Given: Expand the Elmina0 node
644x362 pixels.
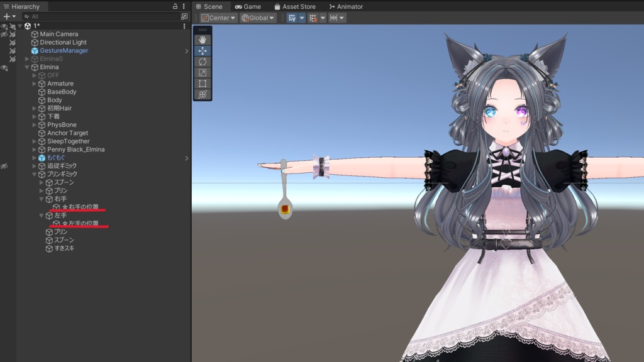Looking at the screenshot, I should click(x=27, y=59).
